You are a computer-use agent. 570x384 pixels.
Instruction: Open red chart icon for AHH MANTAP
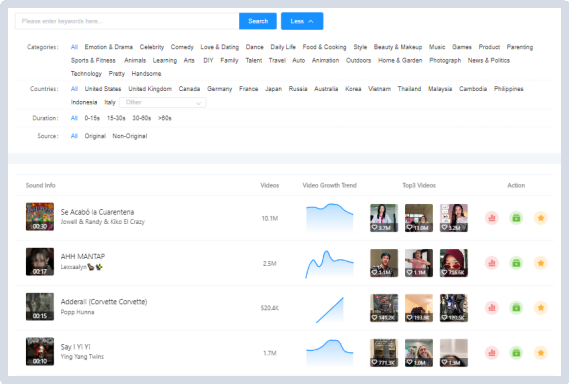click(x=491, y=263)
